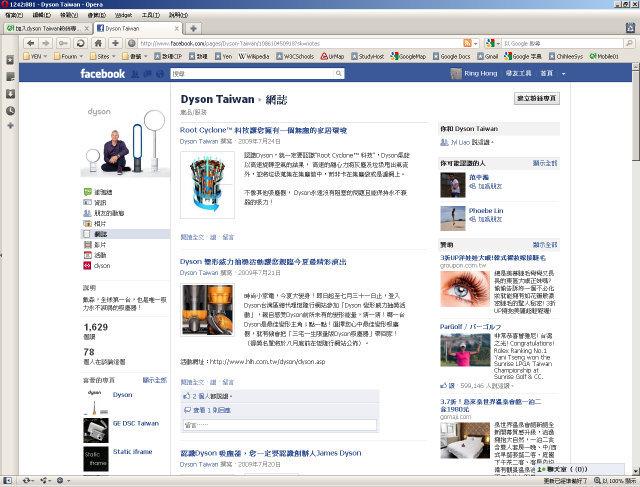Open the UrMap bookmark
The width and height of the screenshot is (640, 487).
coord(332,56)
